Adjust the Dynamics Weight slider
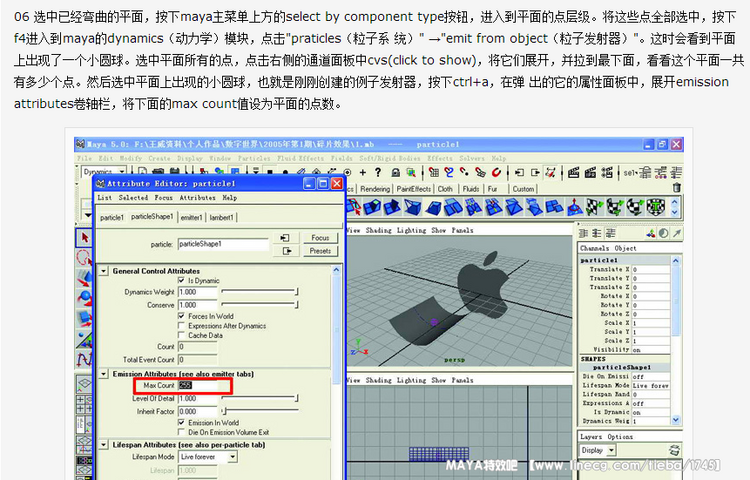 click(259, 292)
